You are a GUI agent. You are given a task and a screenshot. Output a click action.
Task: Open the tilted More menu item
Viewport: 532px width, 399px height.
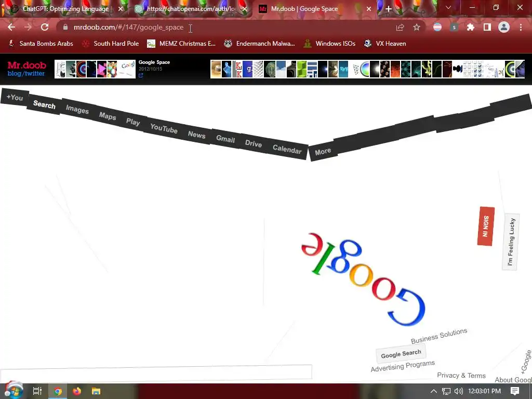pyautogui.click(x=323, y=151)
